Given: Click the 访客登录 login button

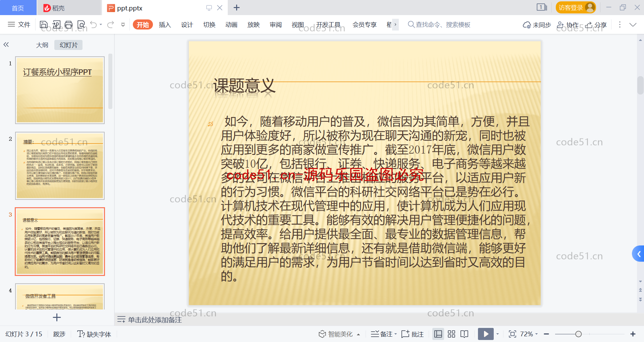Looking at the screenshot, I should pyautogui.click(x=576, y=7).
